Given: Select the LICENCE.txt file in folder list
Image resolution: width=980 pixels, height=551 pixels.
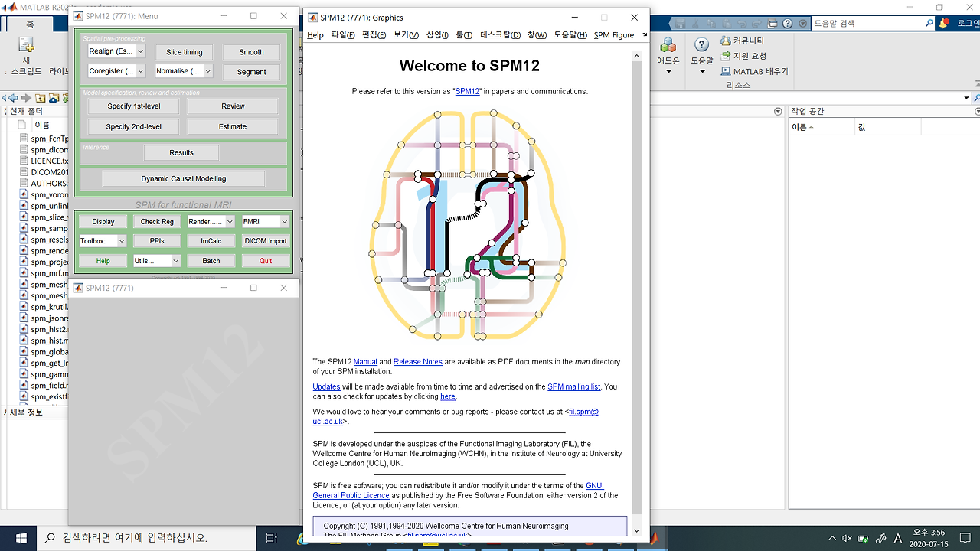Looking at the screenshot, I should (49, 161).
